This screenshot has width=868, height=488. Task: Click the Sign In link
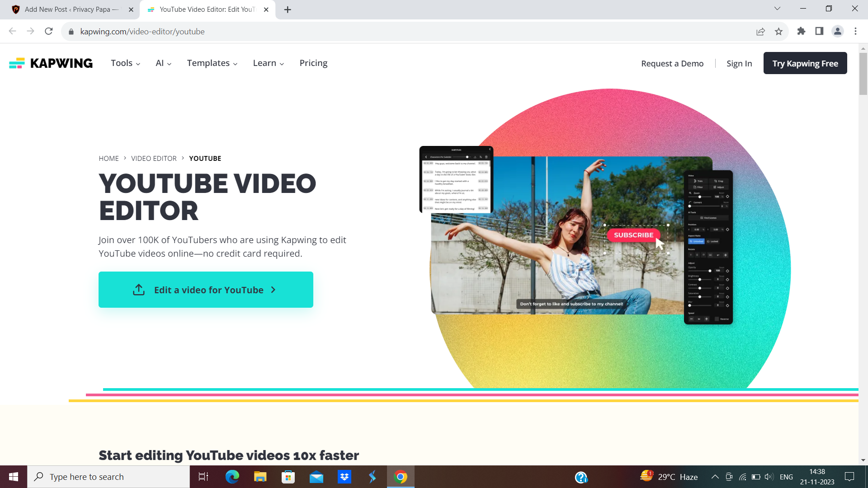click(x=739, y=64)
